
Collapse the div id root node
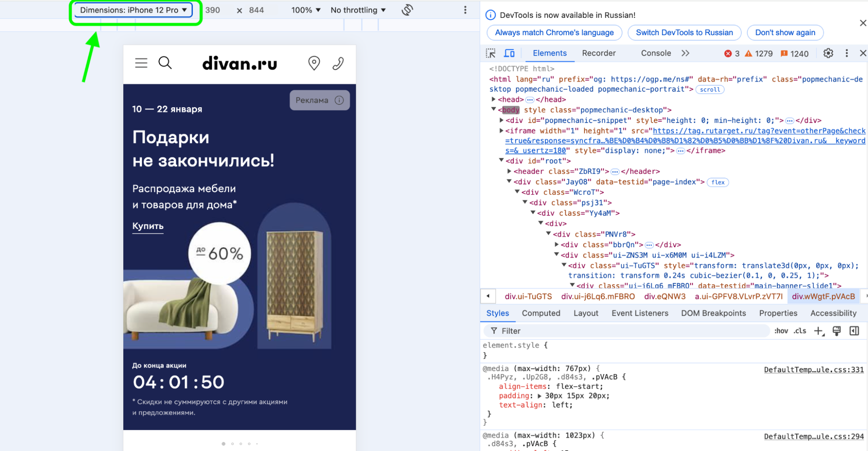coord(502,160)
